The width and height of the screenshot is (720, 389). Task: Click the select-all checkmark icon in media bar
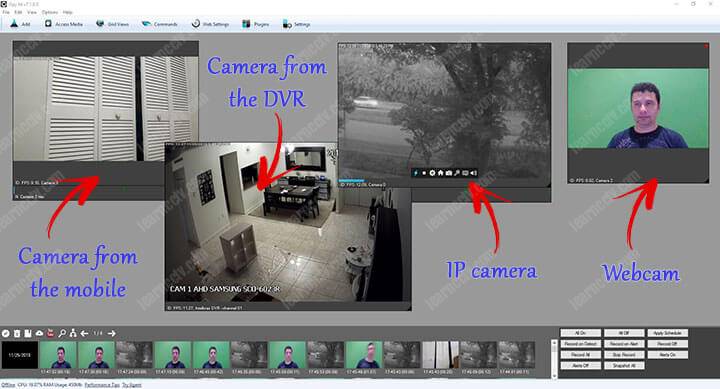pos(6,333)
